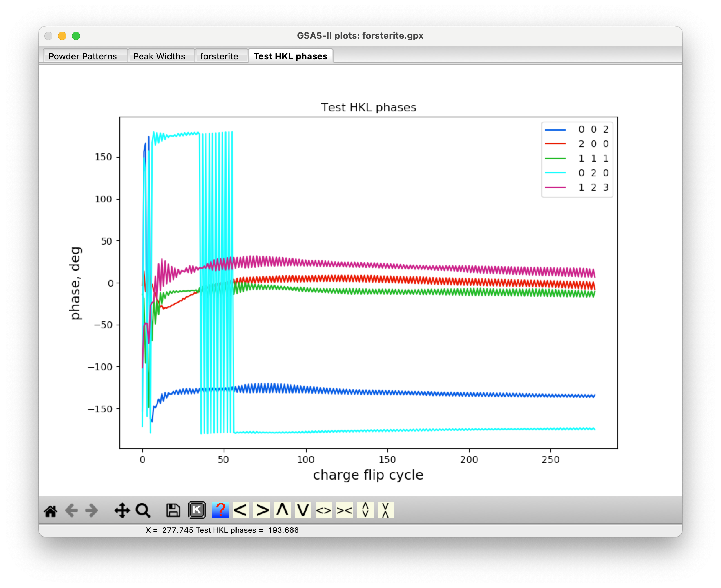Select the forsterite tab
Viewport: 721px width, 588px height.
point(219,56)
